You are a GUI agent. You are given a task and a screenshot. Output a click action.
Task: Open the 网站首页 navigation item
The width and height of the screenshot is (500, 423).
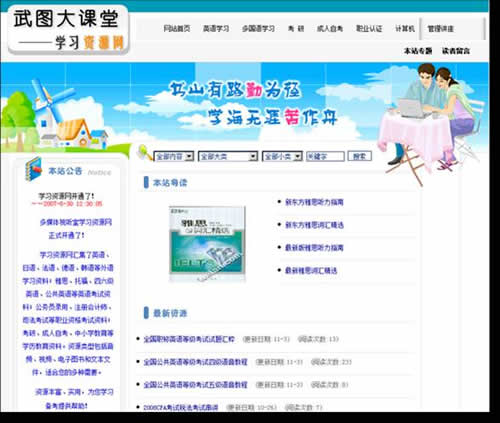(177, 29)
